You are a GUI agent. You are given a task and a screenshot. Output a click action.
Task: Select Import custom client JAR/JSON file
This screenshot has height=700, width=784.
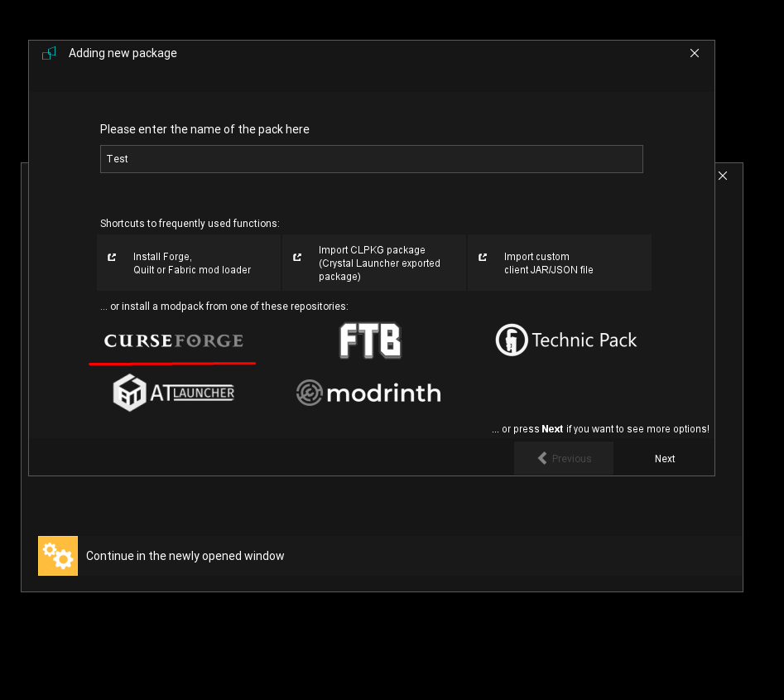(548, 263)
